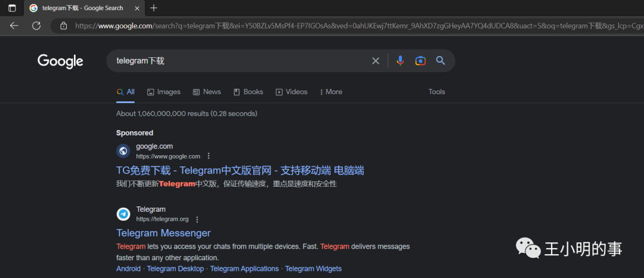This screenshot has height=278, width=644.
Task: Open search Tools options
Action: (x=436, y=92)
